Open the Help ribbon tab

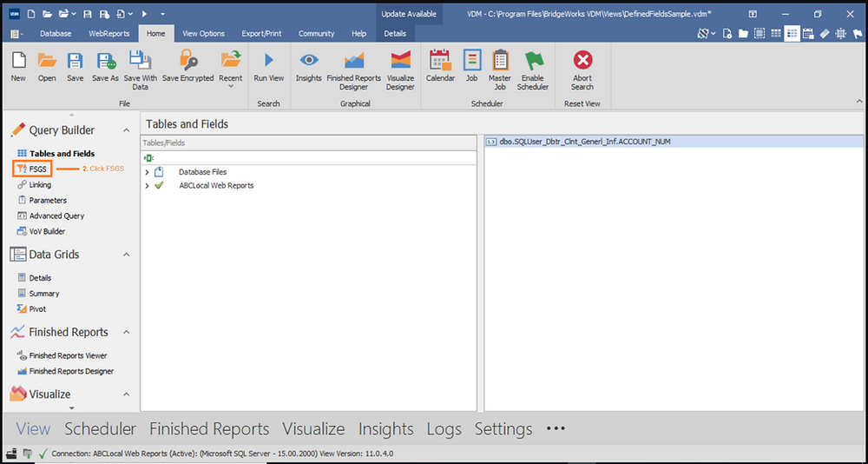pyautogui.click(x=358, y=33)
